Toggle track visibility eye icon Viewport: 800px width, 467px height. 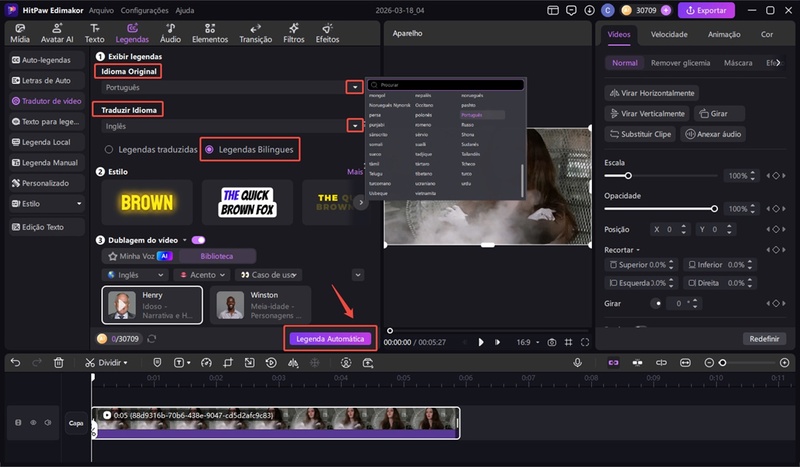click(32, 423)
